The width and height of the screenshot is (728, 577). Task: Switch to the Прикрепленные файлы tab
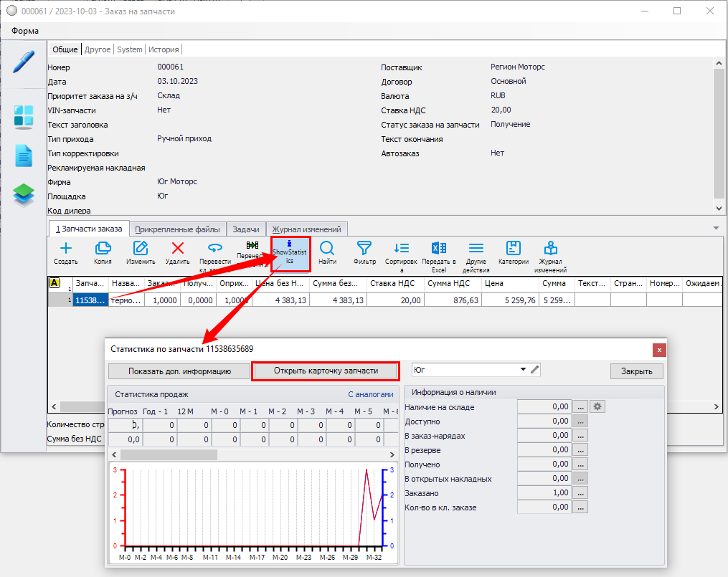178,229
